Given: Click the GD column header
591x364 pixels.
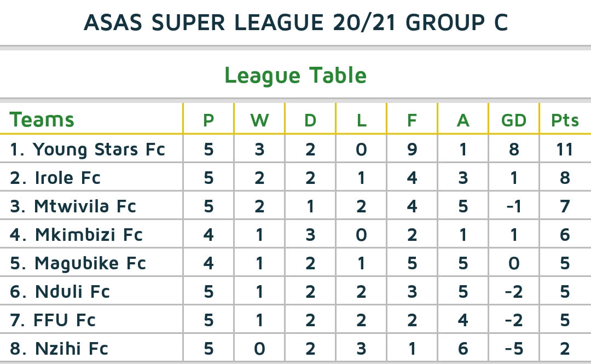Looking at the screenshot, I should pos(514,120).
